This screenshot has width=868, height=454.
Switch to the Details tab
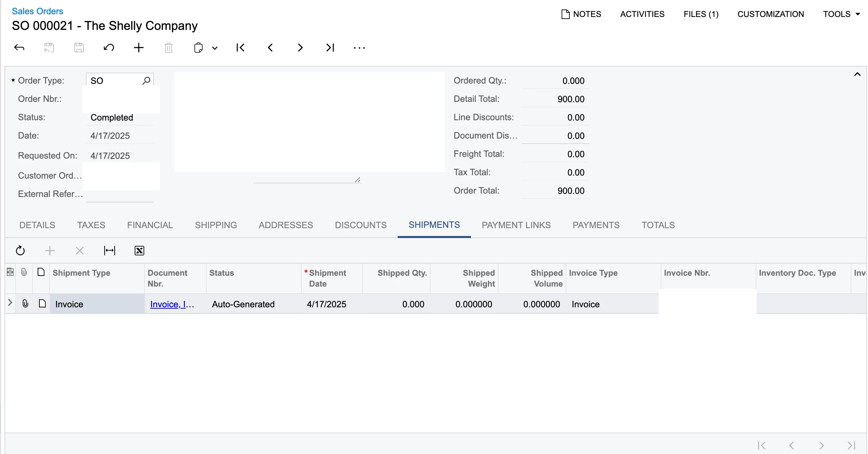click(37, 225)
